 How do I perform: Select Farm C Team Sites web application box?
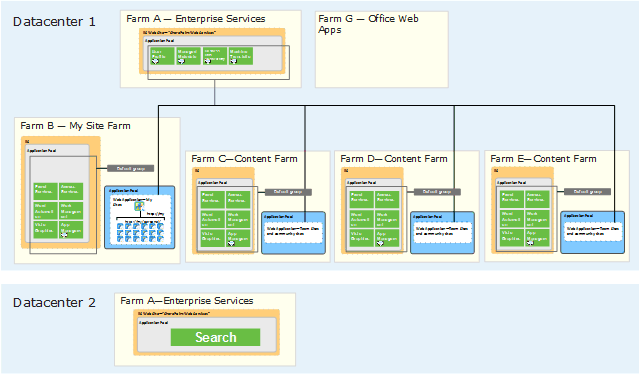(x=293, y=232)
